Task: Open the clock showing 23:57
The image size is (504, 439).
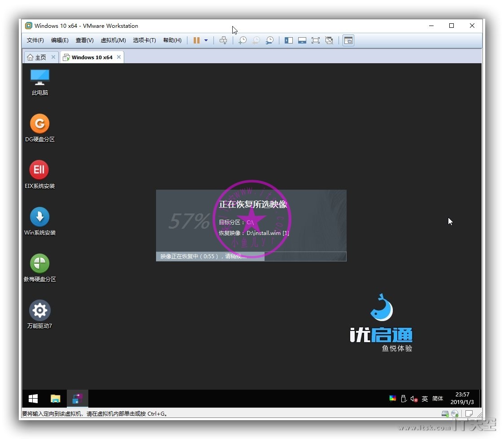Action: click(462, 398)
